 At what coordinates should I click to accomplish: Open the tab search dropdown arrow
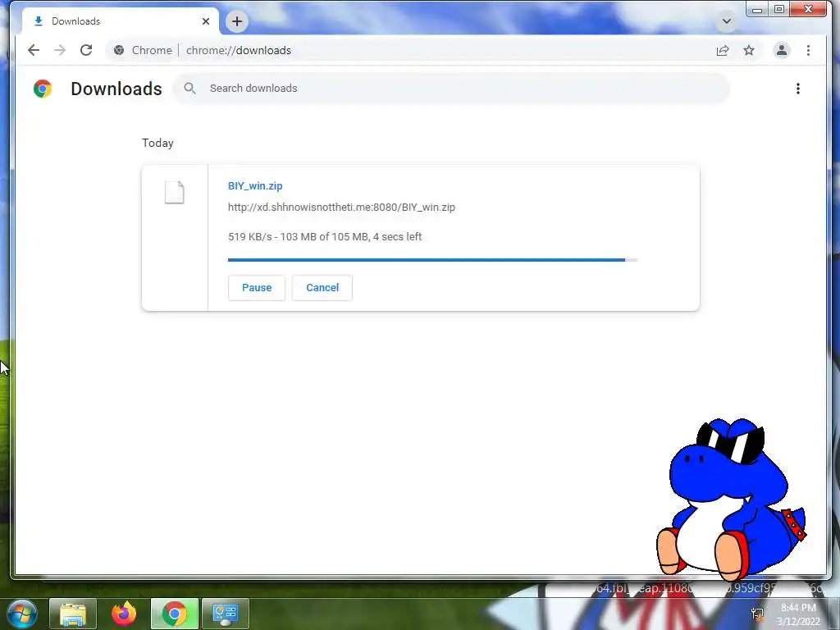(x=727, y=21)
